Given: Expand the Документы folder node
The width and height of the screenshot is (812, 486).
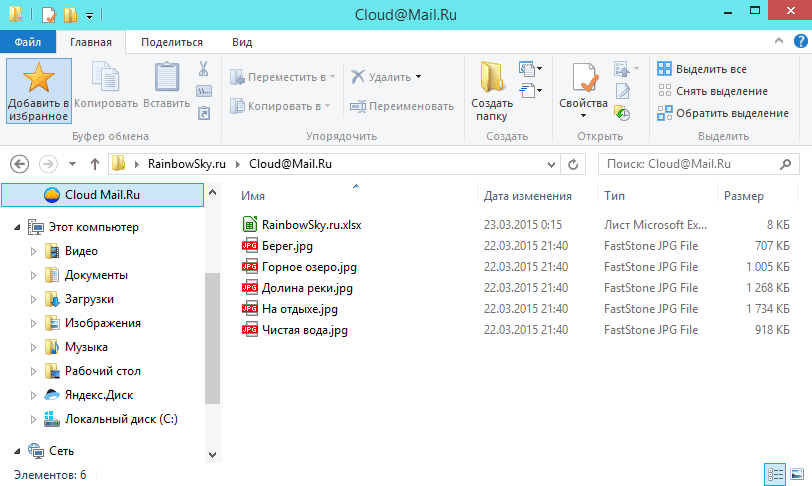Looking at the screenshot, I should click(33, 275).
